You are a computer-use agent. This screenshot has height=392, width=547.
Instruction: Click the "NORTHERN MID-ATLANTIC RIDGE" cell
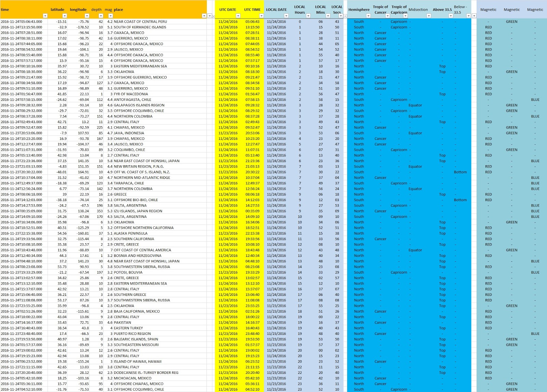point(160,178)
